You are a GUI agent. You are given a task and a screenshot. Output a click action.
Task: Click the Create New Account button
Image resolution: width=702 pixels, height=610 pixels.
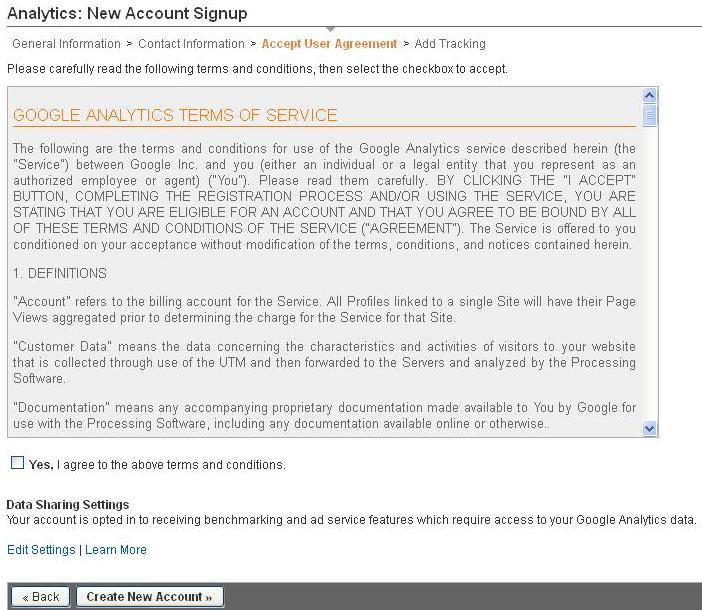click(150, 597)
